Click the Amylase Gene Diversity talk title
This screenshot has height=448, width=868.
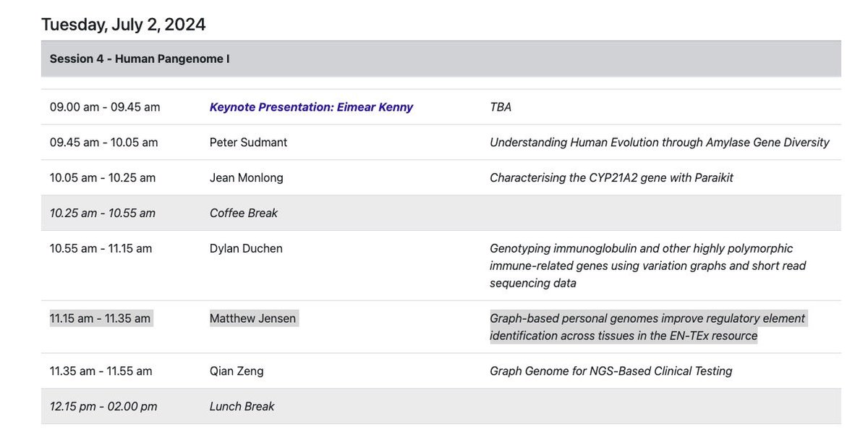[x=660, y=143]
